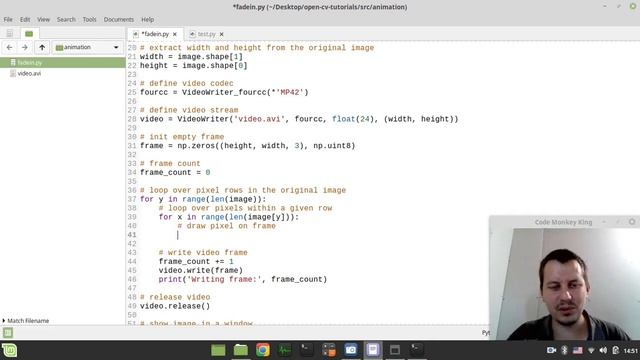Open the animation folder location dropdown
The image size is (640, 360).
pyautogui.click(x=87, y=47)
